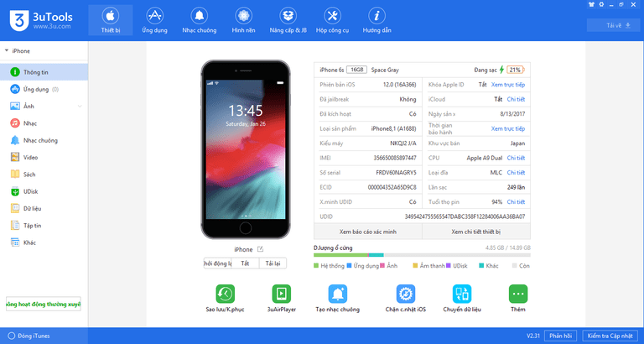Click Kiểm tra Cập nhật button

[610, 336]
